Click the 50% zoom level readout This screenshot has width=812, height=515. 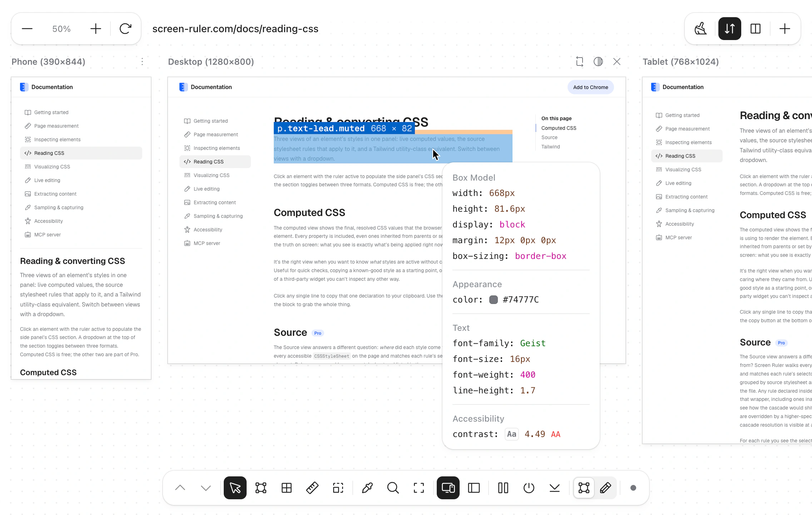(x=61, y=29)
